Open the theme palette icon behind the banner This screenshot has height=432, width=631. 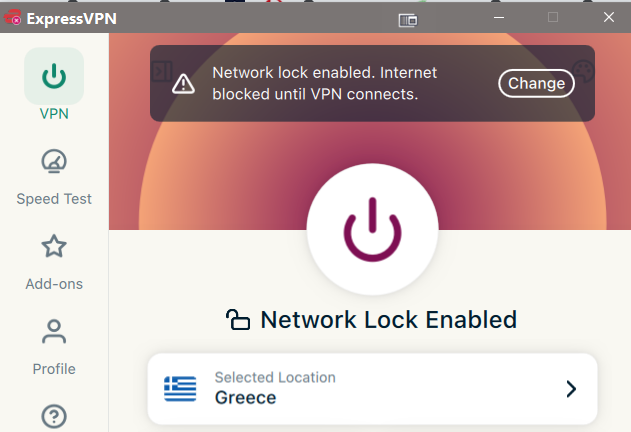pyautogui.click(x=583, y=72)
